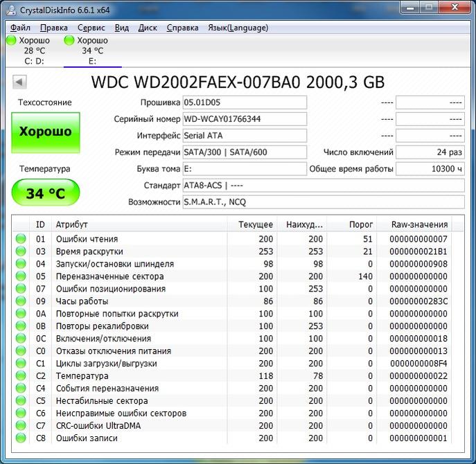Click the 34 °C temperature button
The width and height of the screenshot is (476, 464).
click(46, 193)
